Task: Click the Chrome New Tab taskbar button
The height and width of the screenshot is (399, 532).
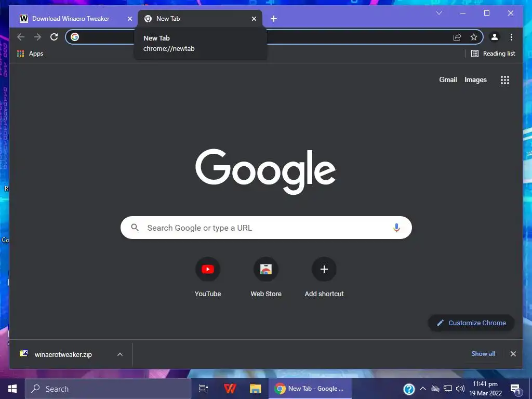Action: pyautogui.click(x=310, y=389)
